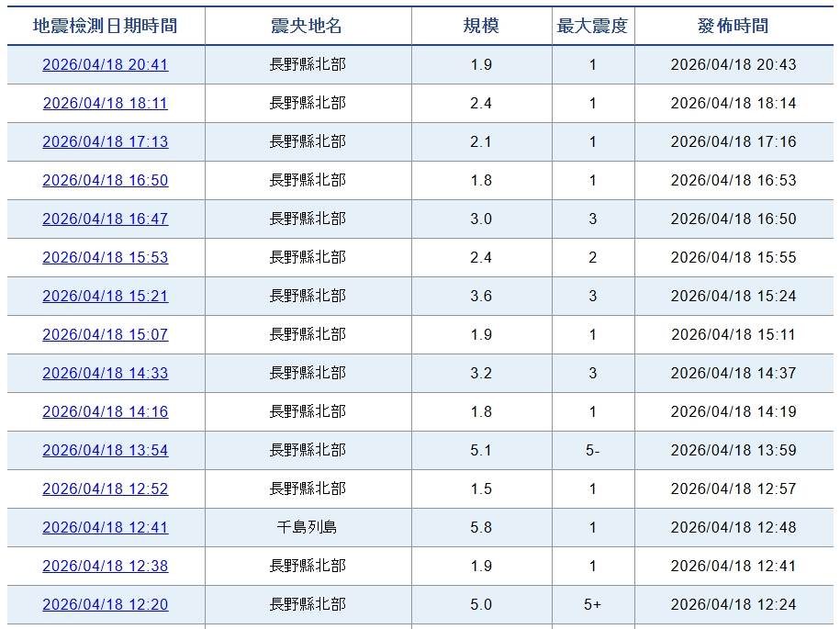840x629 pixels.
Task: Click the 2026/04/18 15:07 earthquake link
Action: click(106, 334)
